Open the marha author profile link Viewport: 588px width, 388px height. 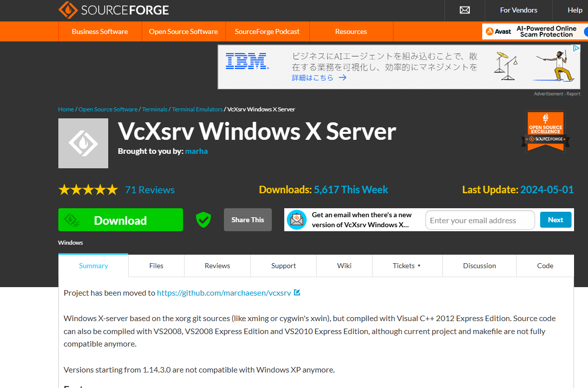click(196, 151)
